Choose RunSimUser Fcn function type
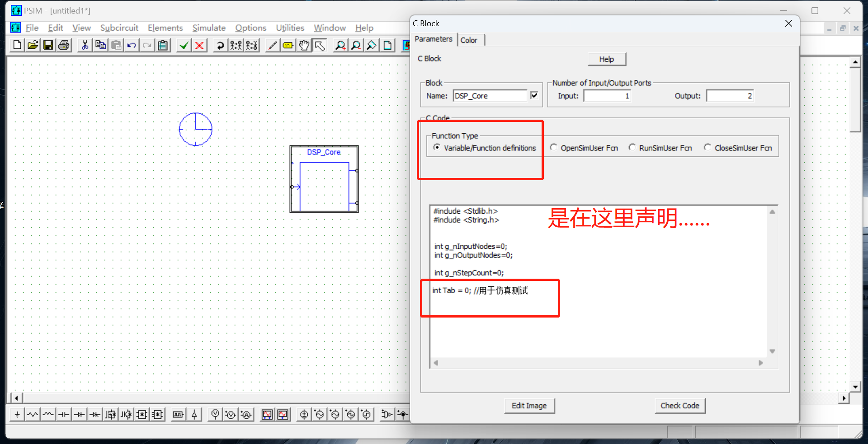868x444 pixels. [x=632, y=147]
